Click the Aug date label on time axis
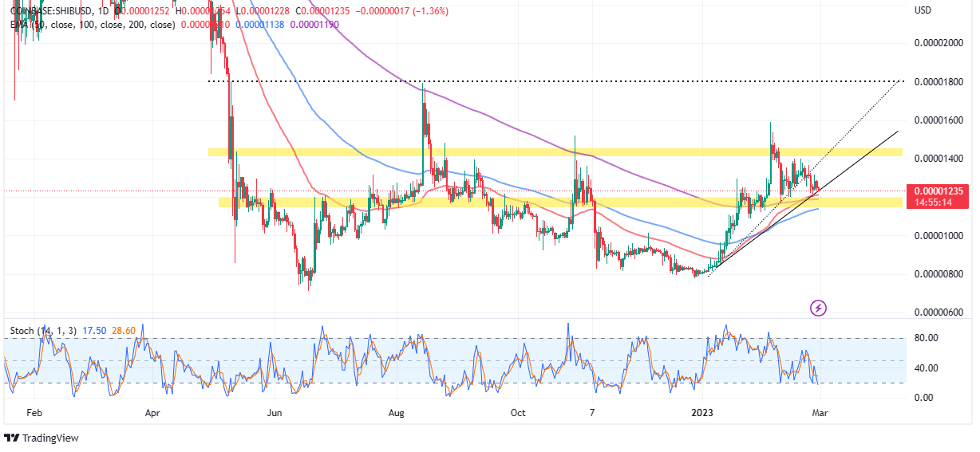This screenshot has height=452, width=980. [397, 413]
